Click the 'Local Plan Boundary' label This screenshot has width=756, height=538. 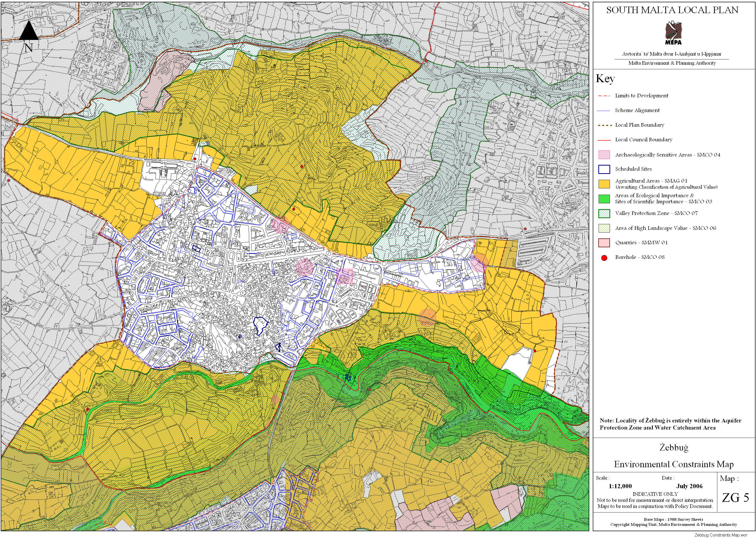(640, 125)
